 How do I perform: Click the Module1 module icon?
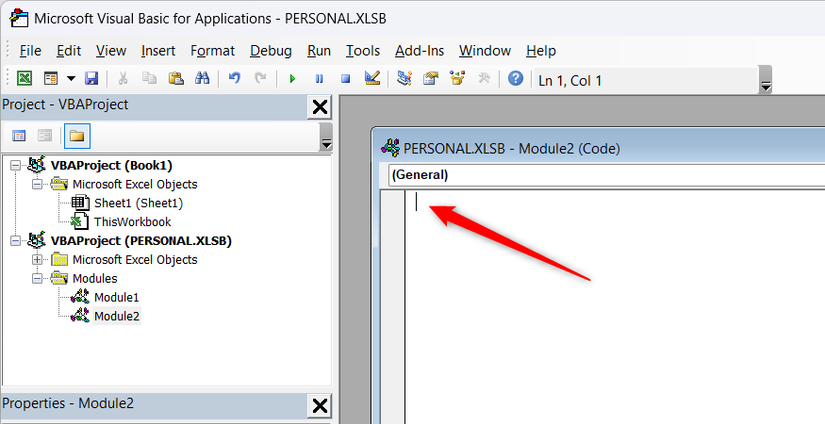pyautogui.click(x=80, y=297)
